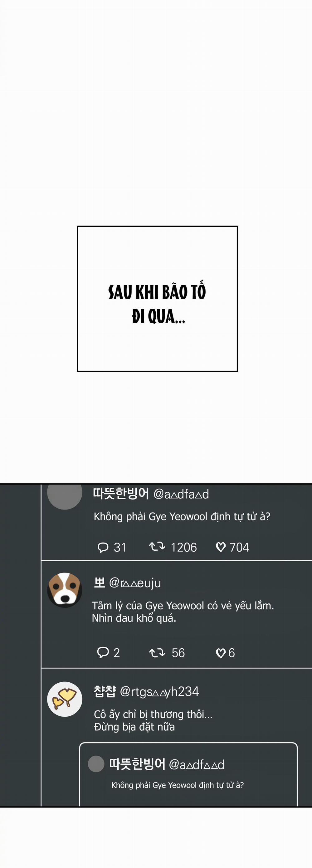Click the small gray avatar in the quoted tweet

[x=96, y=764]
